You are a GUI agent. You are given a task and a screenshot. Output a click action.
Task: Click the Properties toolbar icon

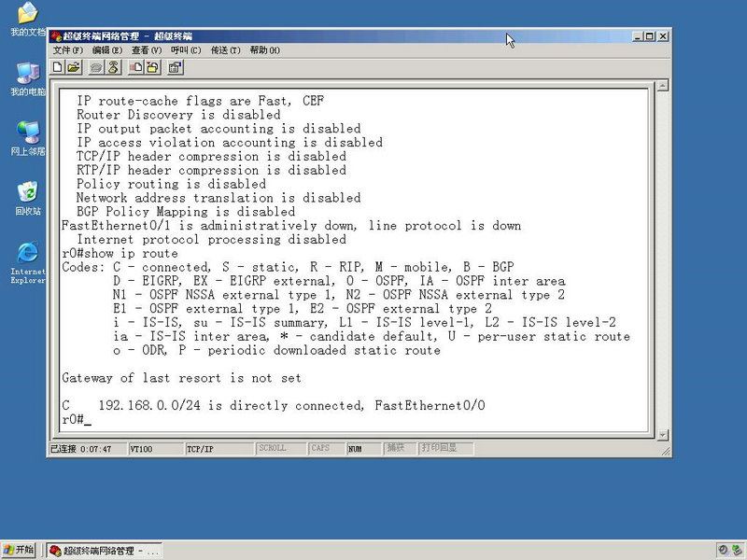[176, 67]
